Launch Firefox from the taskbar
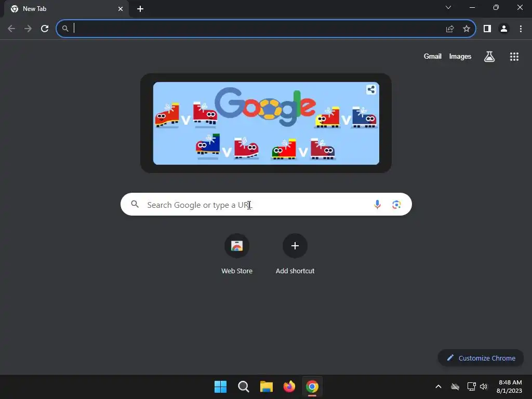 tap(289, 387)
